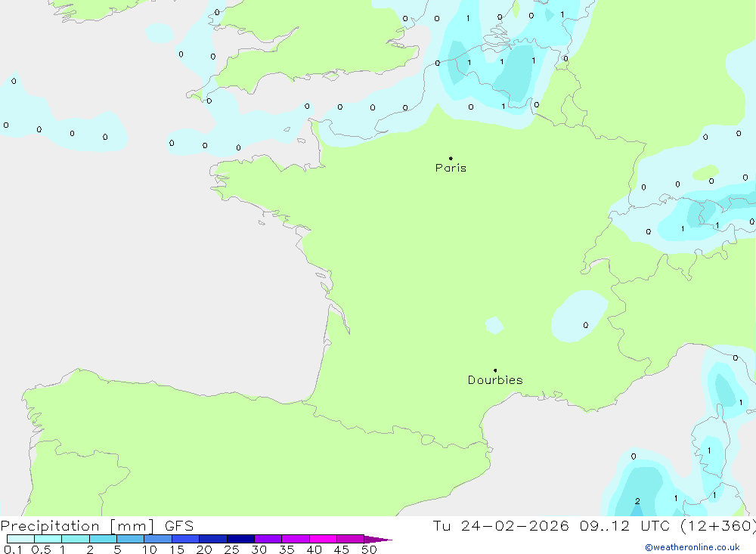
Task: Click the precipitation value '2' on the map
Action: (x=637, y=501)
